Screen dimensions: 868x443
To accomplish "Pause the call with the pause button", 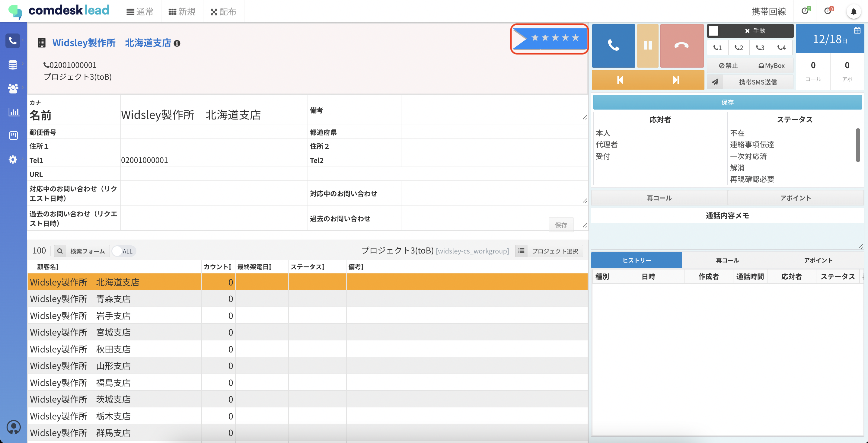I will tap(647, 46).
